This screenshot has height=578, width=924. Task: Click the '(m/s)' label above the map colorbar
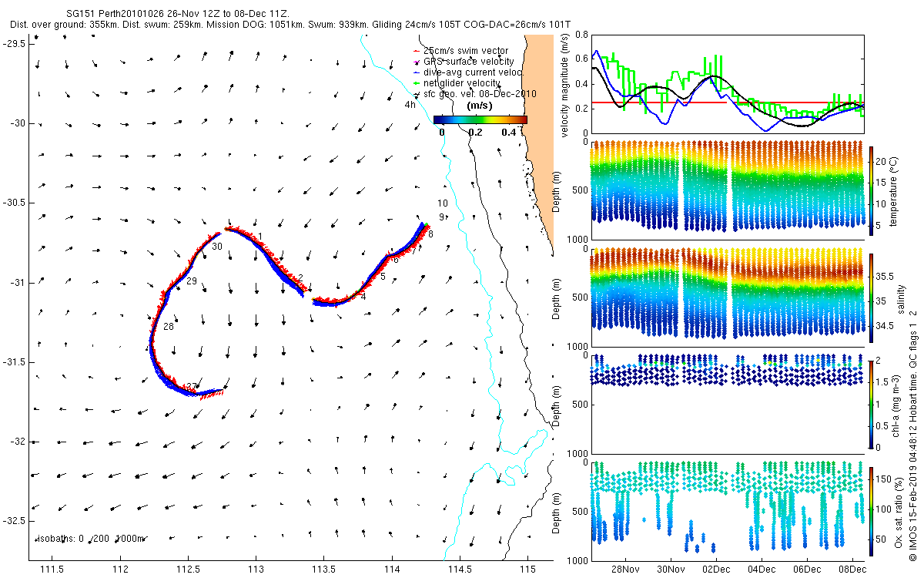click(480, 107)
